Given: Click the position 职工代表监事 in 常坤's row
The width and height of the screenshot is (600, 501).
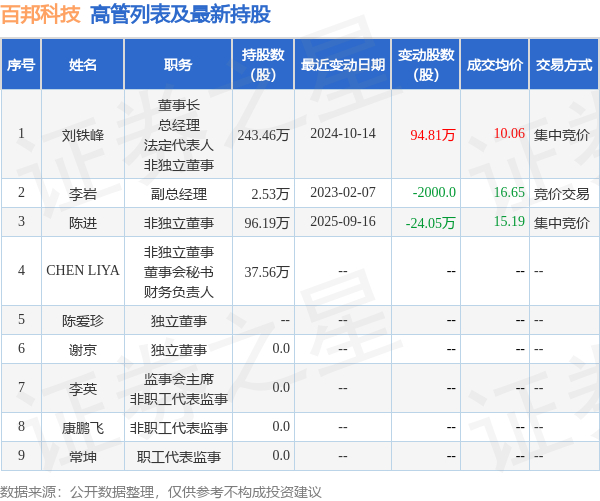Looking at the screenshot, I should pos(179,457).
